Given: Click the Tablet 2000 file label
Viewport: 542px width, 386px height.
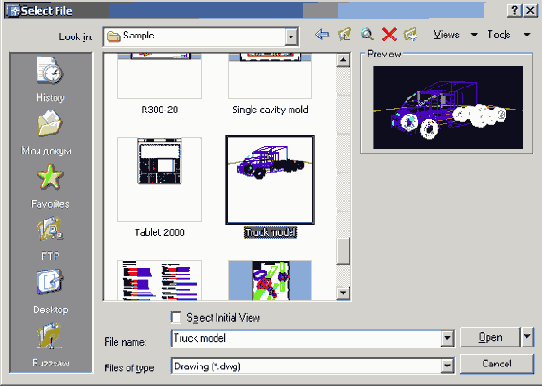Looking at the screenshot, I should click(x=159, y=232).
